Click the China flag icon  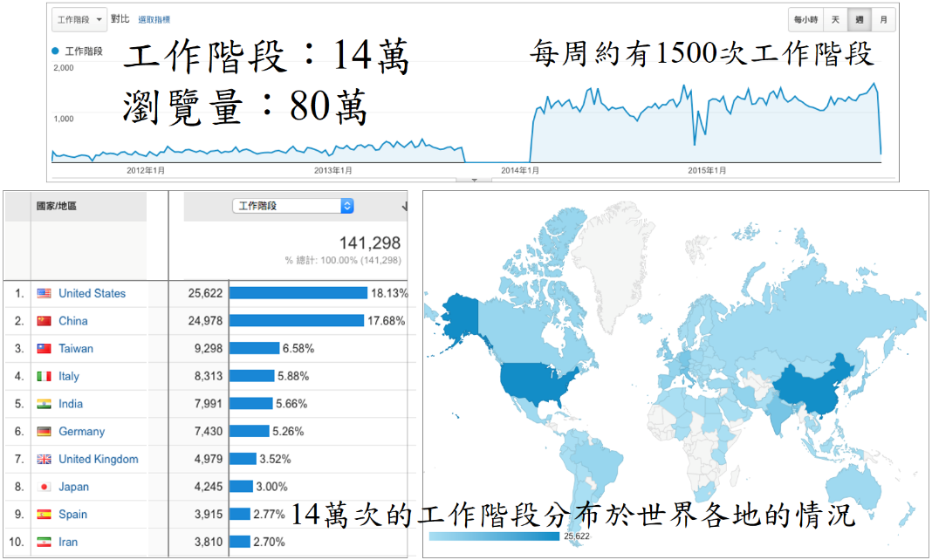point(44,321)
